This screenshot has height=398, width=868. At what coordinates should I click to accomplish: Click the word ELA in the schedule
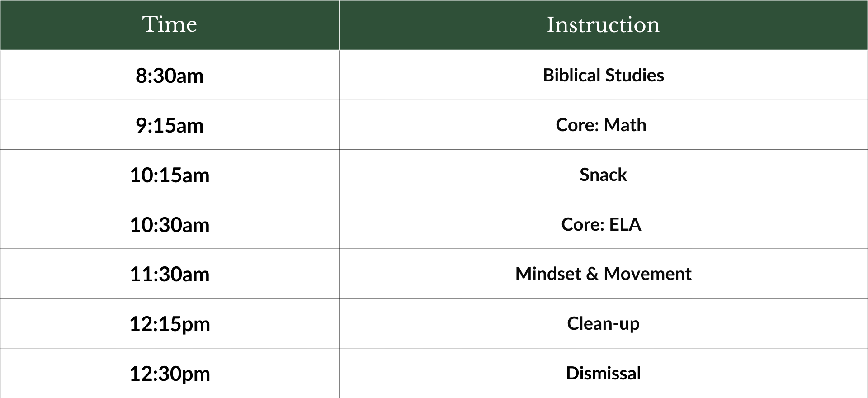625,224
